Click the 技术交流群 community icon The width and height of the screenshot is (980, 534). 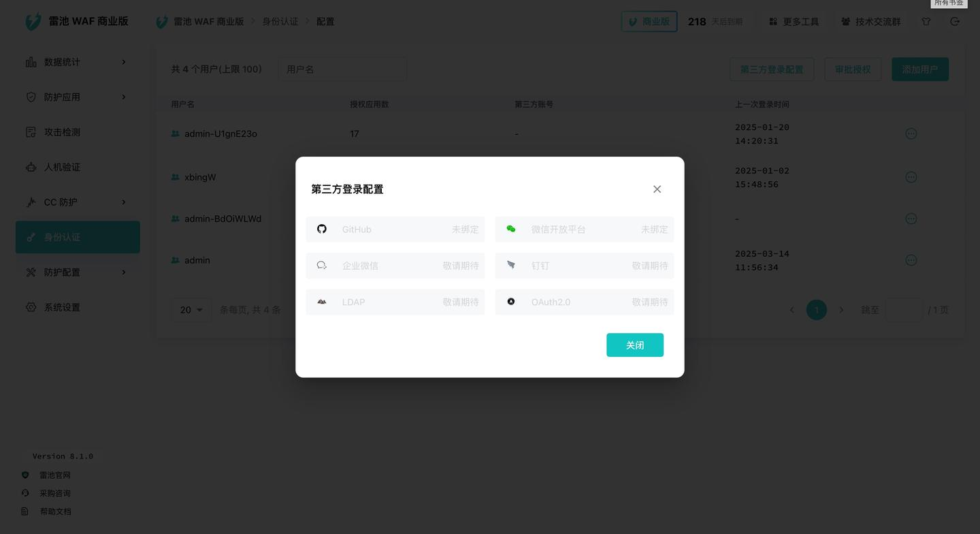click(x=871, y=21)
